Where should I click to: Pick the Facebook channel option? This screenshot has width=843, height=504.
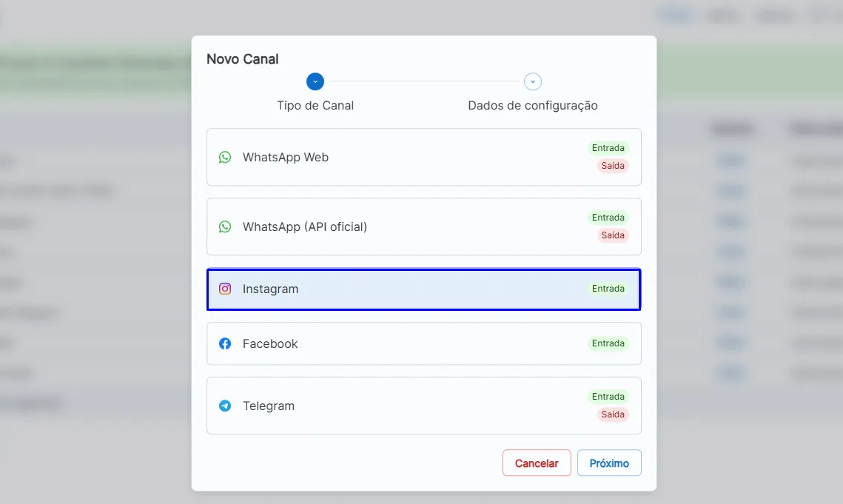423,343
